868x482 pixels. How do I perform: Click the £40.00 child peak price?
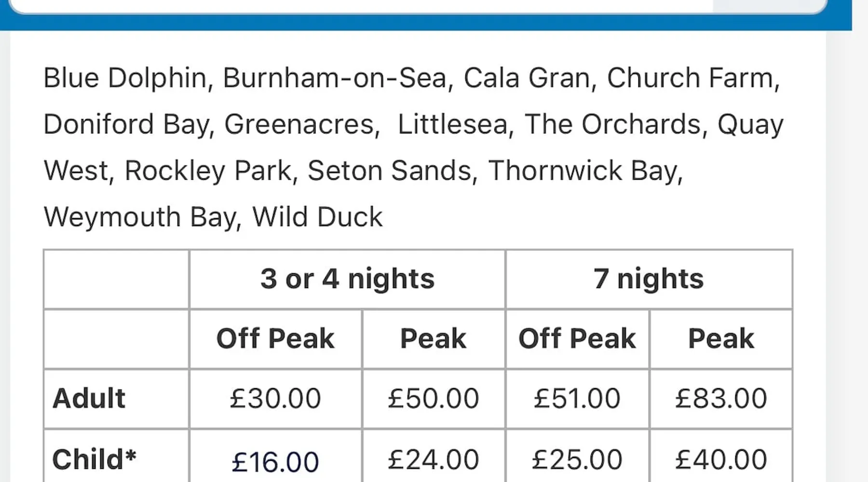pyautogui.click(x=720, y=459)
